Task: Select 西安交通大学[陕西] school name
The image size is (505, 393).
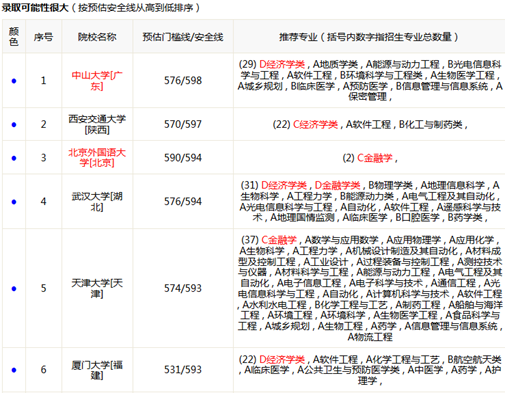Action: coord(97,124)
